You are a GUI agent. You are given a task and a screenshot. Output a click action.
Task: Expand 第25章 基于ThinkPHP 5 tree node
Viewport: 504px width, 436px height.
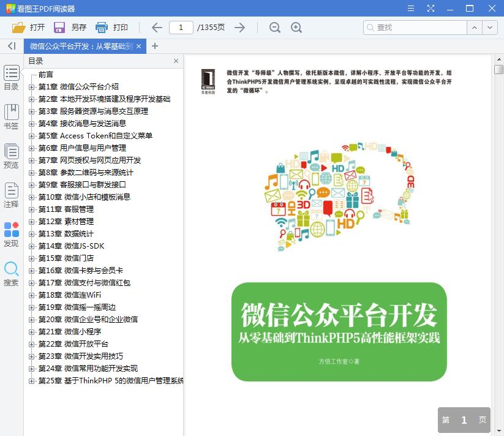point(31,381)
